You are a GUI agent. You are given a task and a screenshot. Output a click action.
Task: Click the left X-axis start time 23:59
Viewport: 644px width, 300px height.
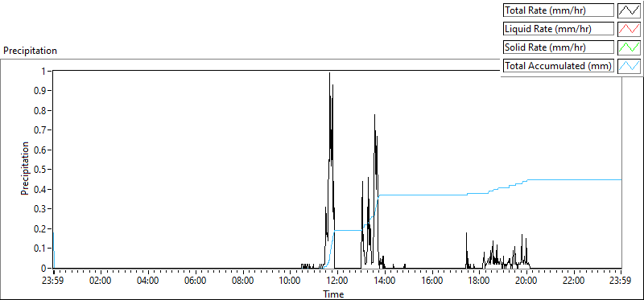click(x=53, y=282)
